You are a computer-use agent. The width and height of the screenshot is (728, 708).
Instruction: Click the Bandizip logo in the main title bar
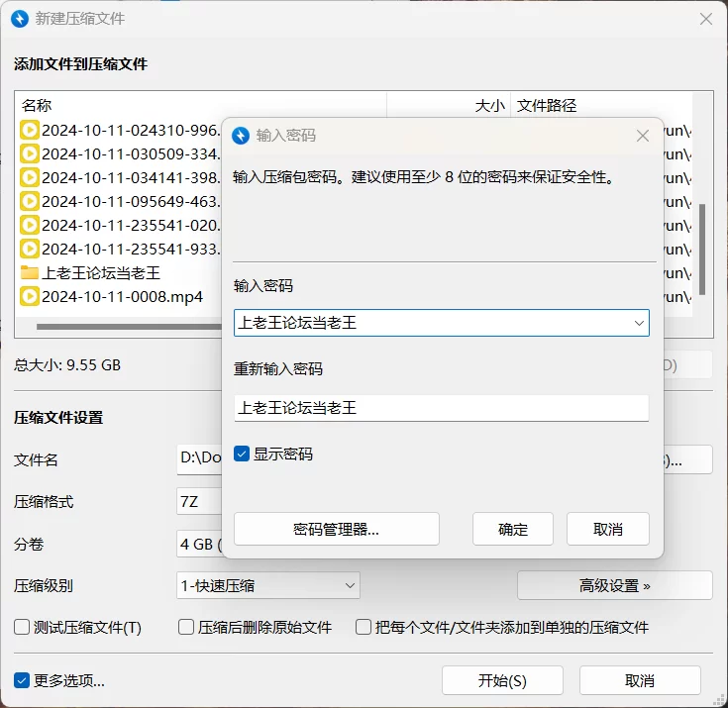[20, 19]
